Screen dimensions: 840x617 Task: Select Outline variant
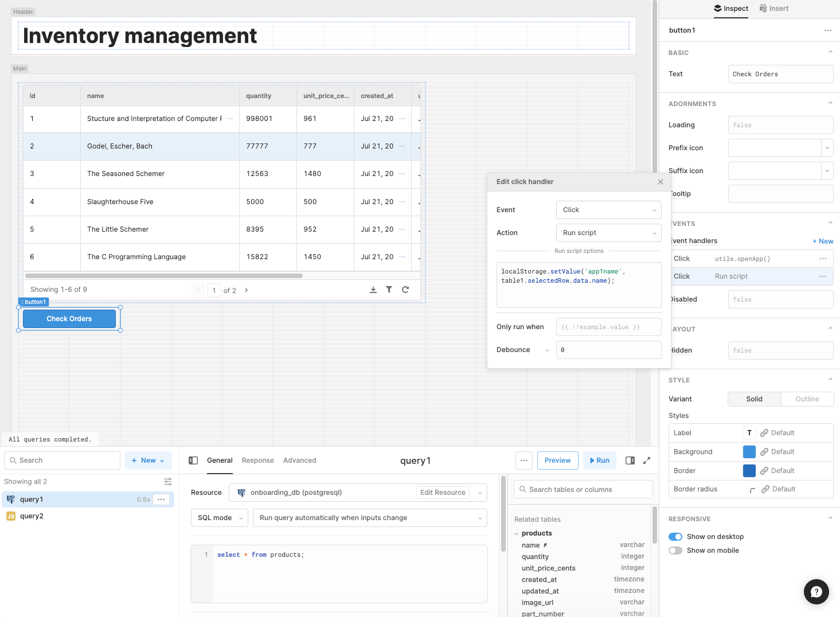pyautogui.click(x=807, y=399)
